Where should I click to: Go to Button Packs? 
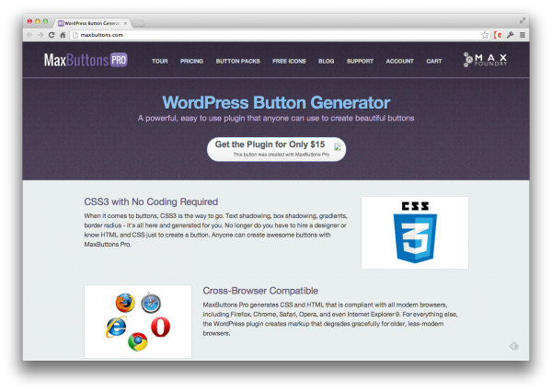(237, 62)
